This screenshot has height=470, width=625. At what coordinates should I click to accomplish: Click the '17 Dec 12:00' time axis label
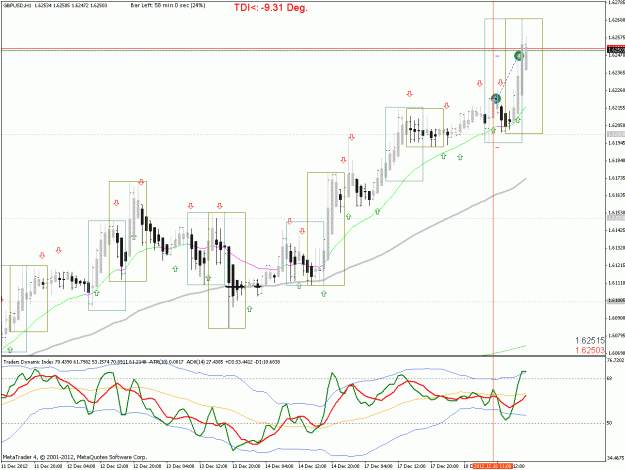411,466
